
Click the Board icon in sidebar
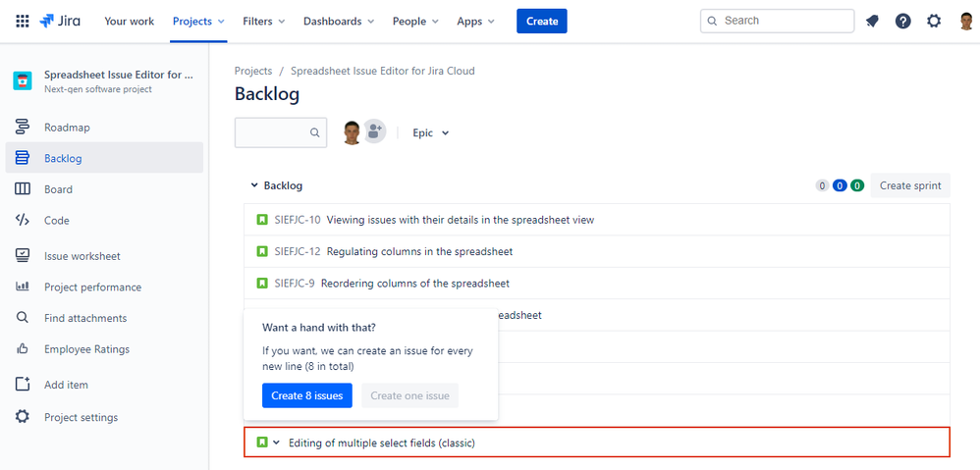click(22, 189)
